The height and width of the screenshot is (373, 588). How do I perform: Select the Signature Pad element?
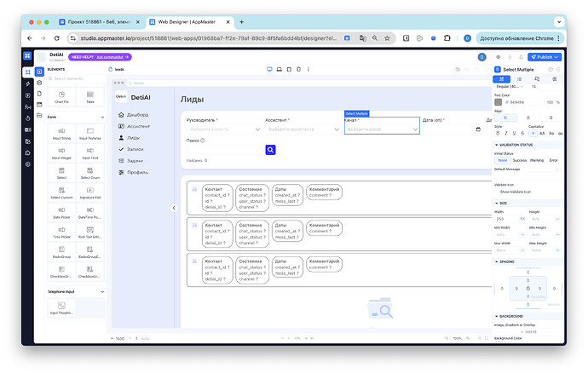pos(90,192)
